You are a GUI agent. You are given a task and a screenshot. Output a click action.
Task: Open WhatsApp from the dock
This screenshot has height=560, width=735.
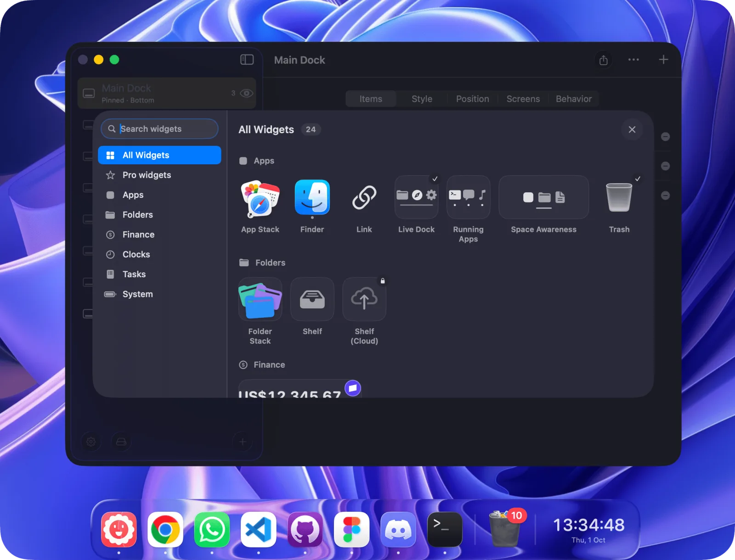212,530
